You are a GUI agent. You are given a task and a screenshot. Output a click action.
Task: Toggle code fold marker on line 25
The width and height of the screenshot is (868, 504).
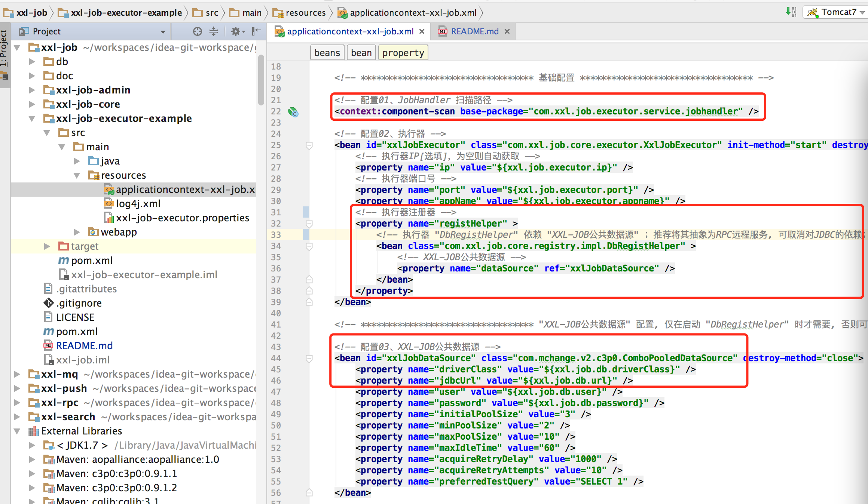click(309, 145)
